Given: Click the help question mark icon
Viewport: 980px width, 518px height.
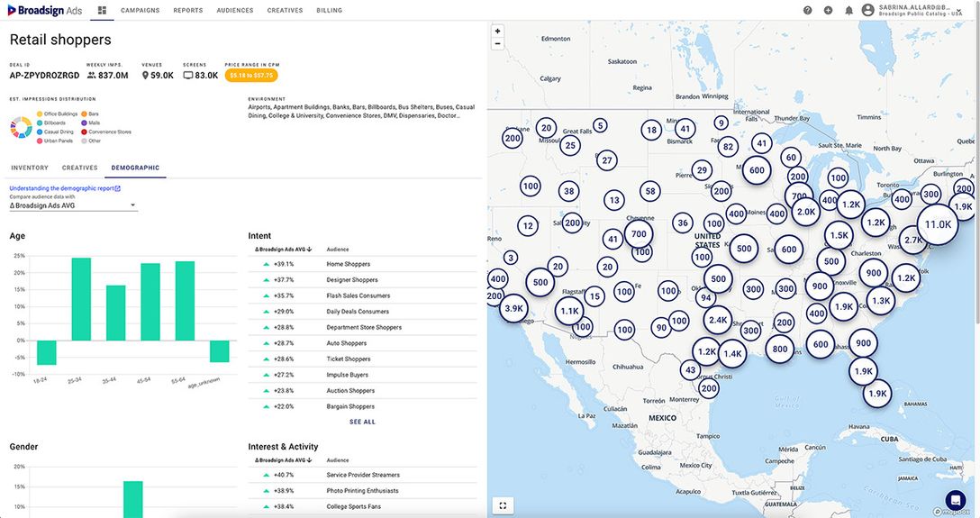Looking at the screenshot, I should click(807, 10).
